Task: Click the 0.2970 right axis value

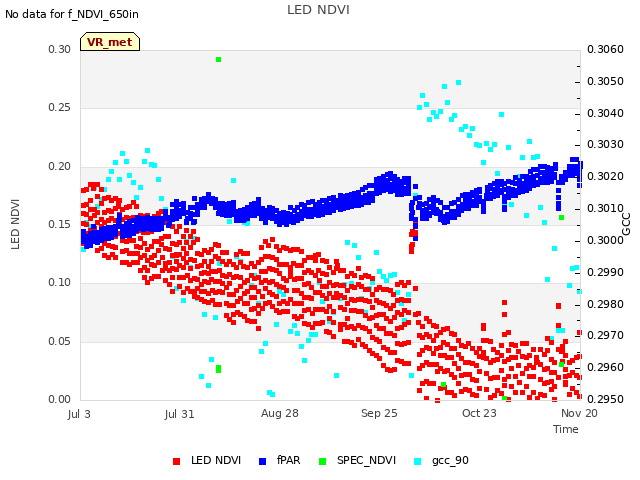Action: coord(605,336)
